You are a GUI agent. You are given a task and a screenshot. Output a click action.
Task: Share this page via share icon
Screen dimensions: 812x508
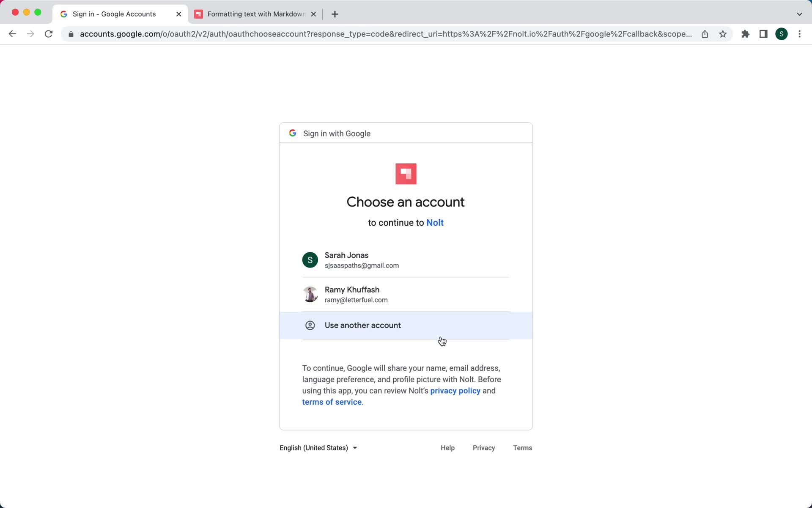[x=705, y=34]
